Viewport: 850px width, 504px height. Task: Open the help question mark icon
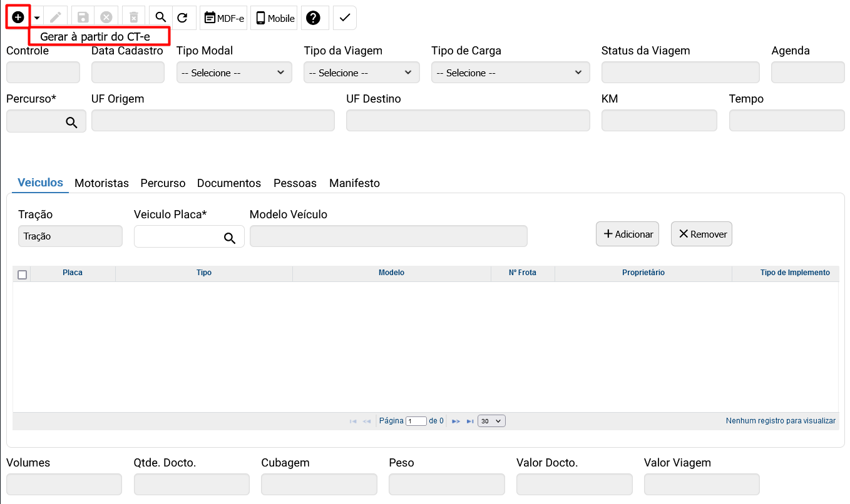coord(314,18)
